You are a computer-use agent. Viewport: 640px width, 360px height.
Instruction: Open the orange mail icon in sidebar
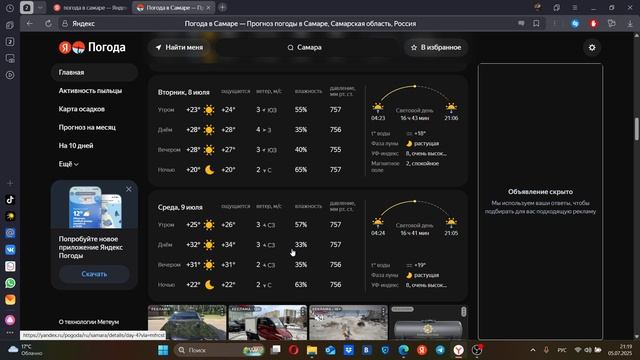click(10, 300)
